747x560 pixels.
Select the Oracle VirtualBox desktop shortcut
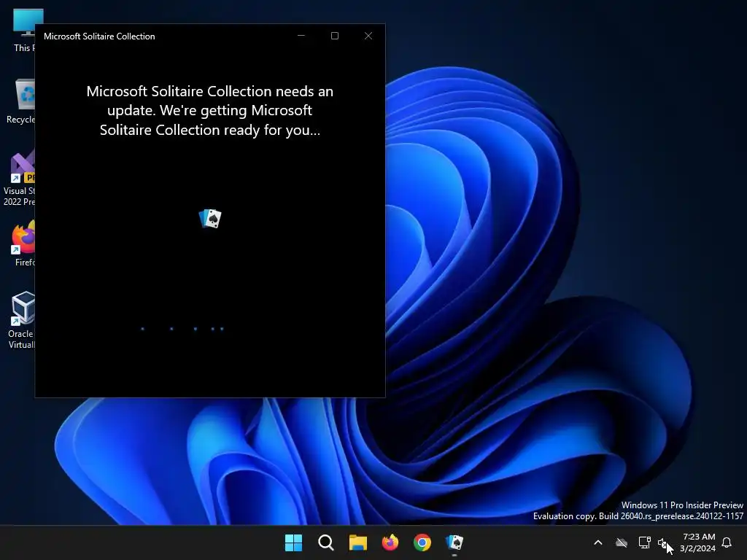pyautogui.click(x=21, y=320)
